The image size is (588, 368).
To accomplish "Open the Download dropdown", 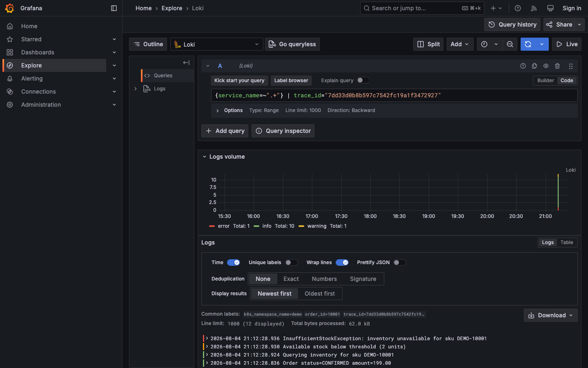I will pos(551,315).
